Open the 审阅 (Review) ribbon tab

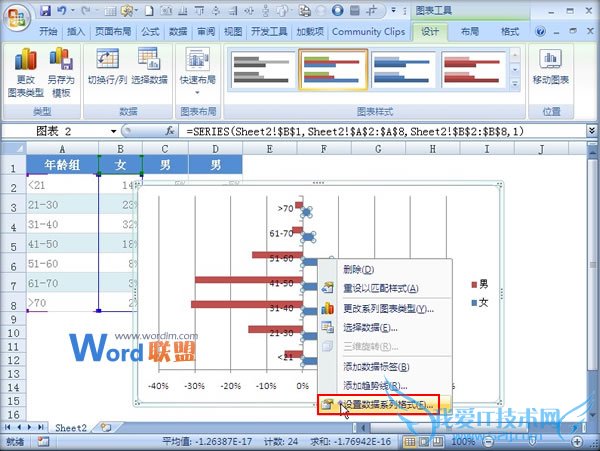[x=206, y=32]
